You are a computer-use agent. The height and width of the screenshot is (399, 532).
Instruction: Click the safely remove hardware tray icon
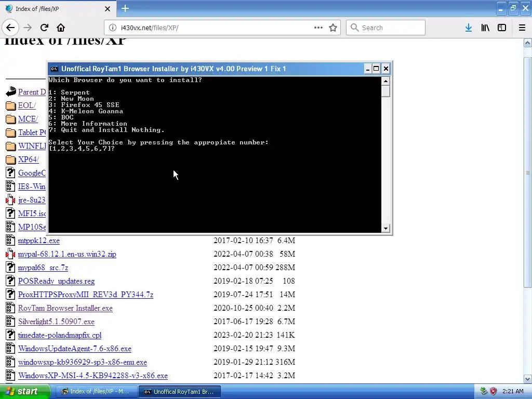pyautogui.click(x=484, y=391)
